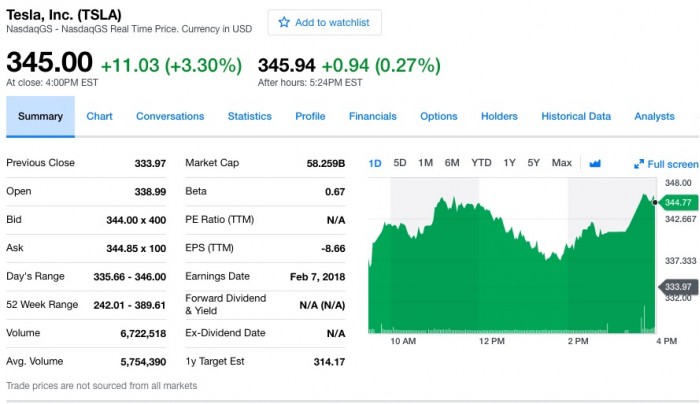Click the Open value 338.99
This screenshot has width=700, height=404.
pos(150,192)
